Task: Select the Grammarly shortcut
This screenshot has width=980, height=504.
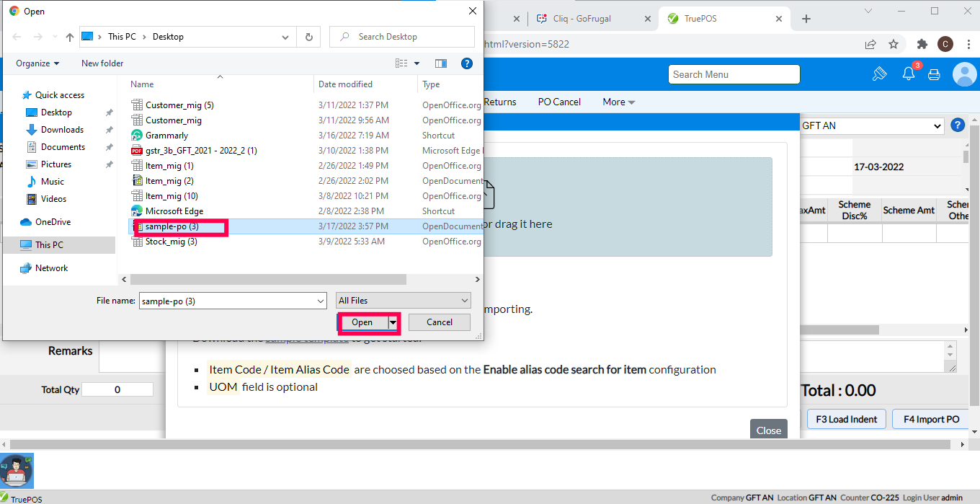Action: click(x=166, y=136)
